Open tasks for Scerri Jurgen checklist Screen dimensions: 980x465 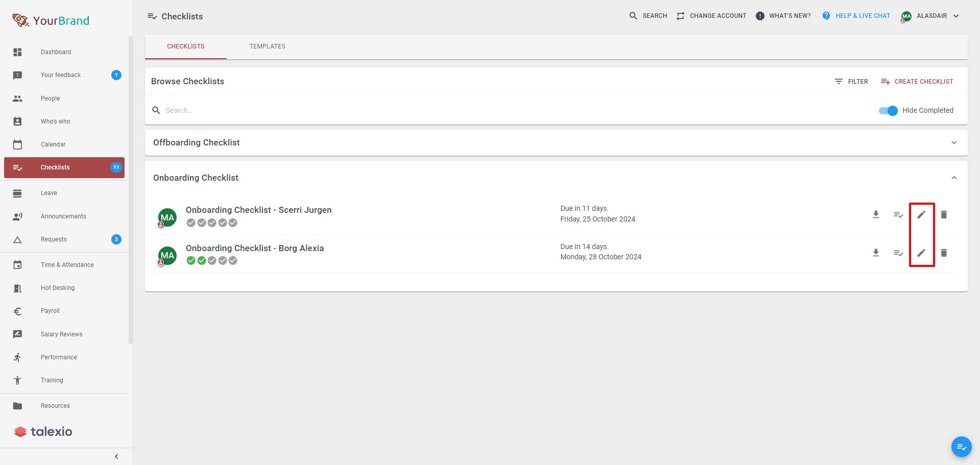tap(898, 215)
